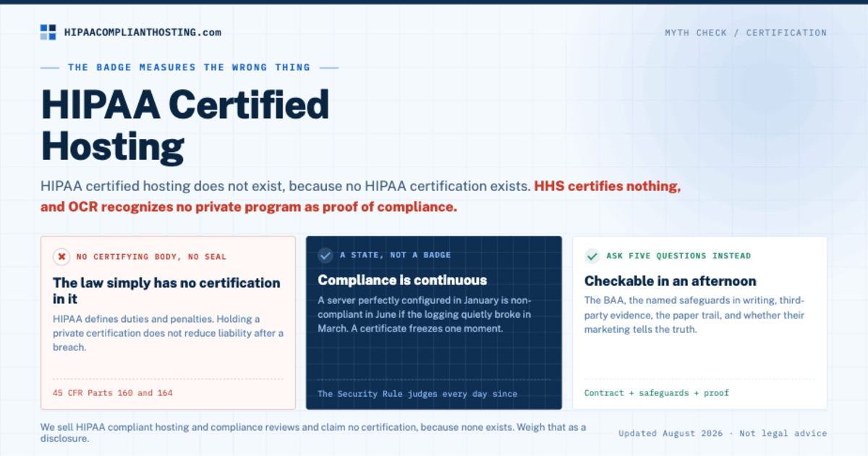
Task: Click 'The Security Rule judges every day since' footnote
Action: (x=417, y=394)
